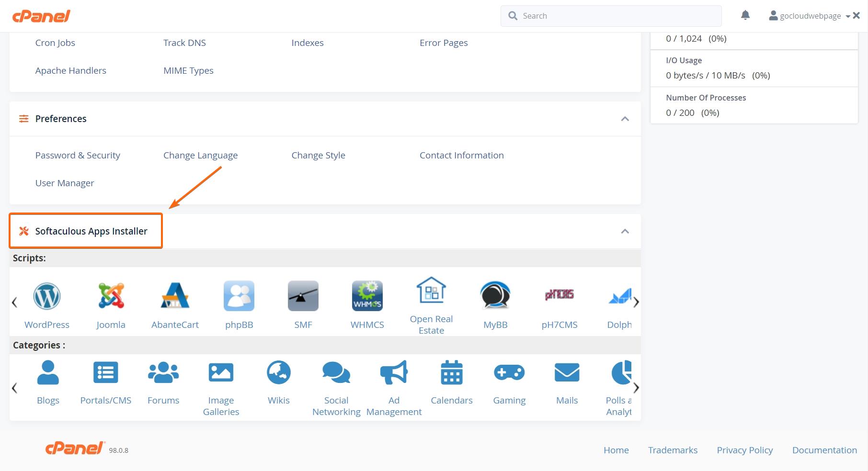
Task: Open the gocloudwebpage user dropdown
Action: pyautogui.click(x=810, y=16)
